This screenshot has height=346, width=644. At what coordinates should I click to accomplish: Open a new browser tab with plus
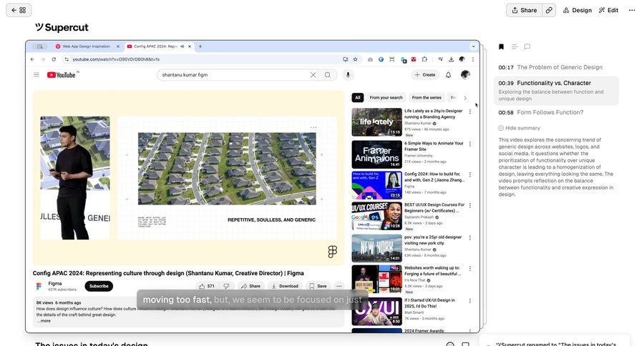coord(200,46)
